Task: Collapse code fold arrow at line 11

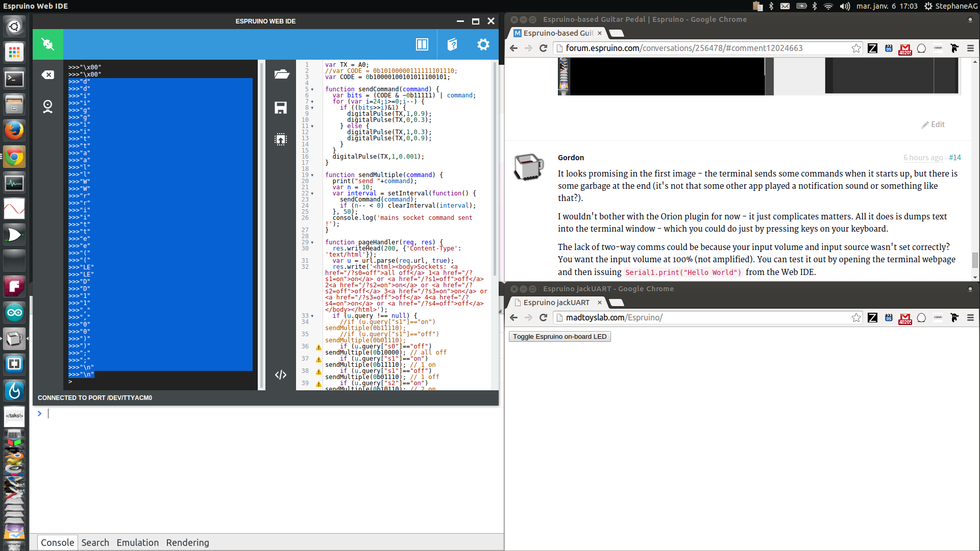Action: (x=312, y=126)
